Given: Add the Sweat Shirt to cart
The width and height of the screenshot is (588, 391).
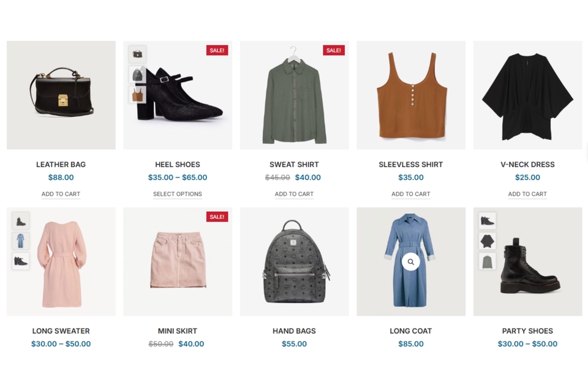Looking at the screenshot, I should (294, 194).
